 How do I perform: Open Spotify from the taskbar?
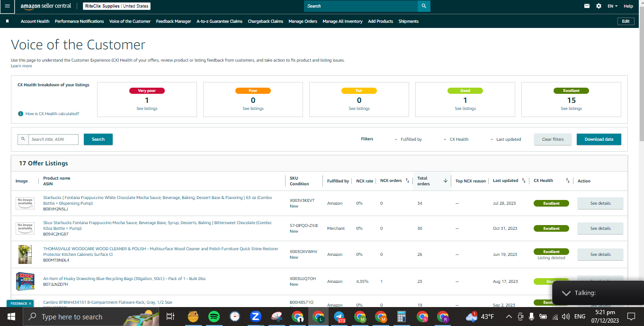(214, 317)
